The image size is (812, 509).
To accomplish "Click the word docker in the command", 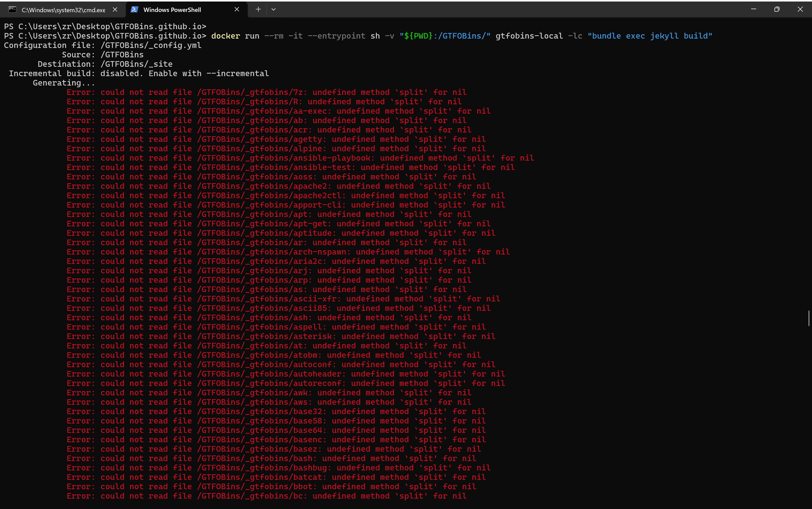I will 226,36.
